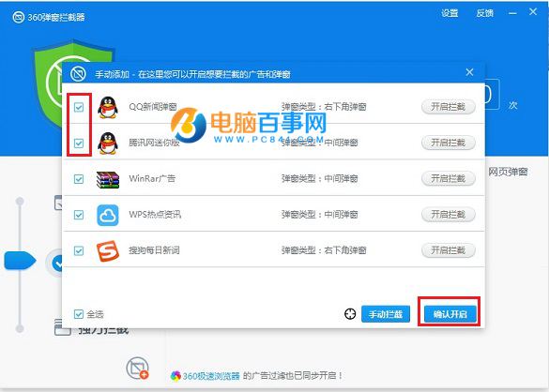The width and height of the screenshot is (549, 392).
Task: Open 反馈 feedback in the top bar
Action: (485, 13)
